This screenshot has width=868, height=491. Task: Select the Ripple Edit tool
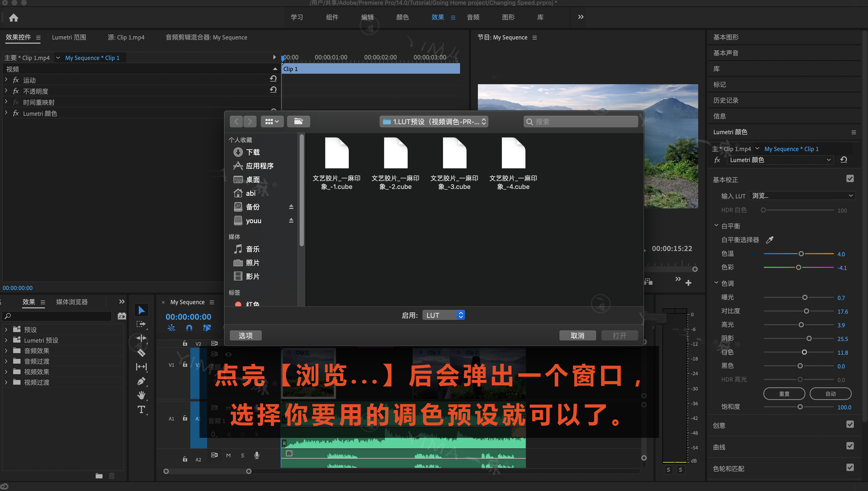point(141,338)
